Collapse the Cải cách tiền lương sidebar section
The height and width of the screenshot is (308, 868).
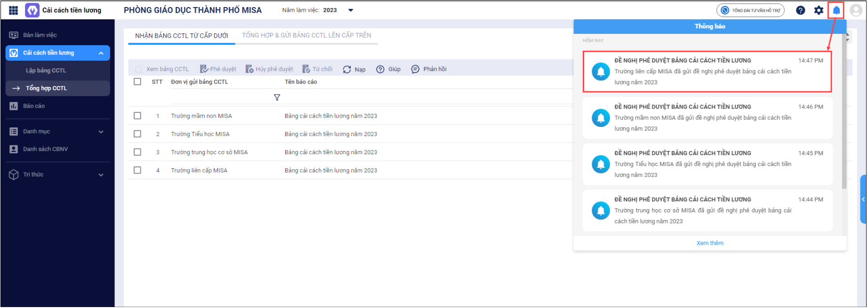(x=101, y=53)
